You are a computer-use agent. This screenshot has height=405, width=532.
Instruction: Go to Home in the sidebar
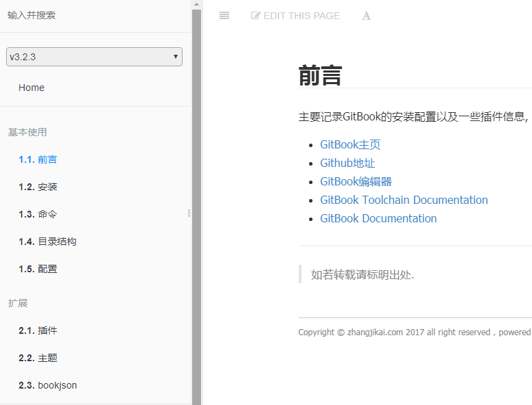click(x=31, y=88)
